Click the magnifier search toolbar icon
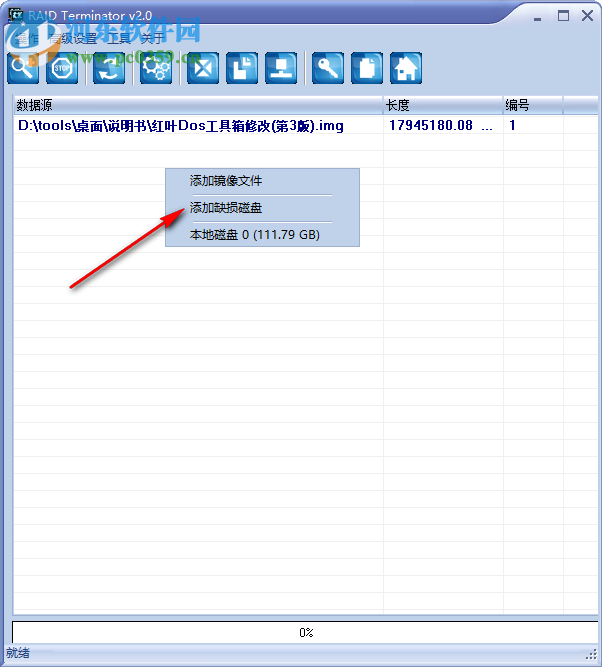The image size is (602, 667). pyautogui.click(x=23, y=68)
